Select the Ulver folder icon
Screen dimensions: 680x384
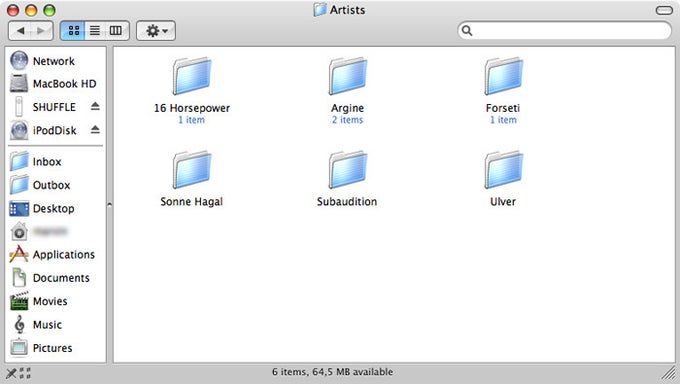[503, 170]
